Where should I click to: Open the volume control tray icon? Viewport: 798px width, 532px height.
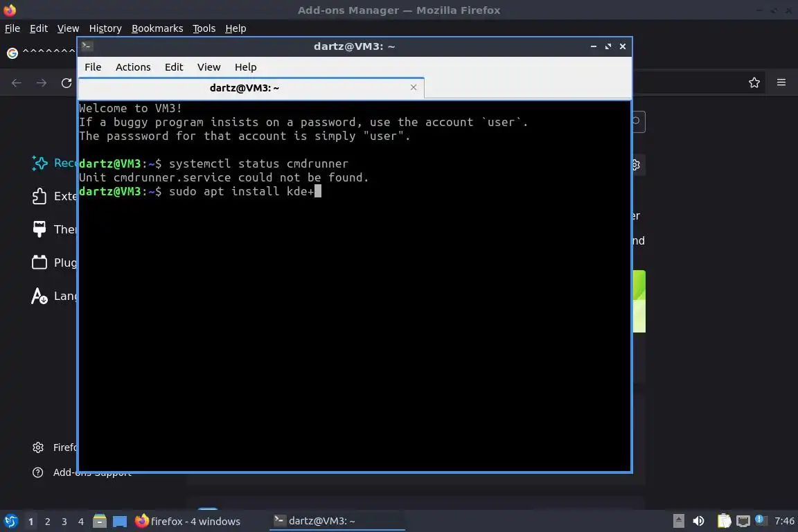pos(699,521)
